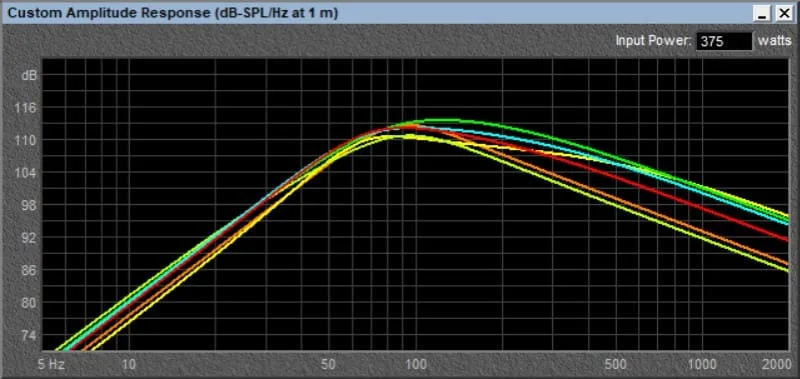Viewport: 800px width, 379px height.
Task: Click the '5 Hz' frequency axis label
Action: coord(52,365)
